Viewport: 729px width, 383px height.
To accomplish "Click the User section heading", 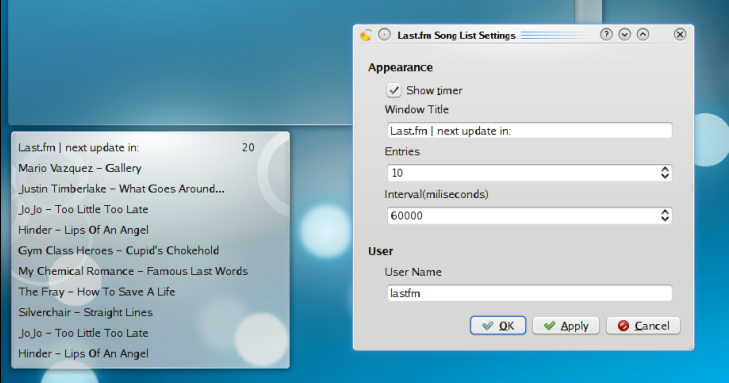I will [380, 251].
